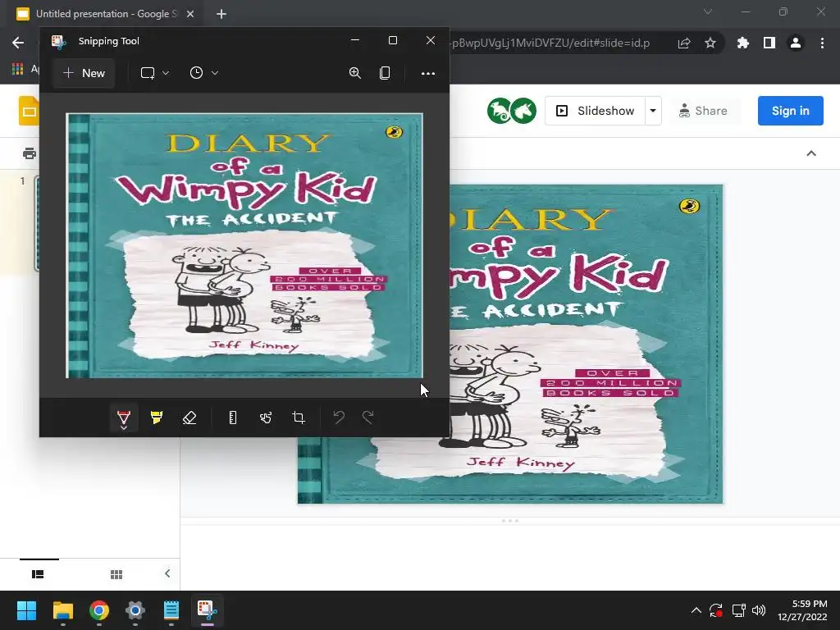This screenshot has height=630, width=840.
Task: Switch to grid view in Slides
Action: [116, 574]
